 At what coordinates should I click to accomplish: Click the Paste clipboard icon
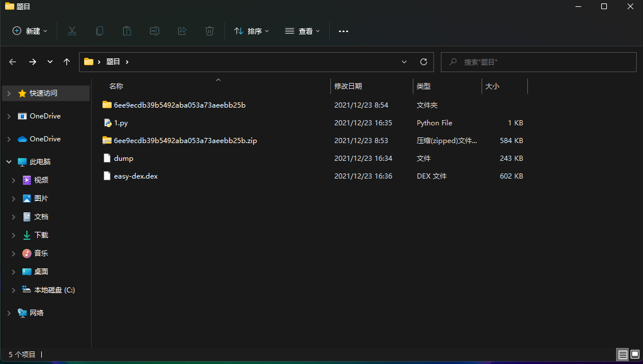click(127, 31)
